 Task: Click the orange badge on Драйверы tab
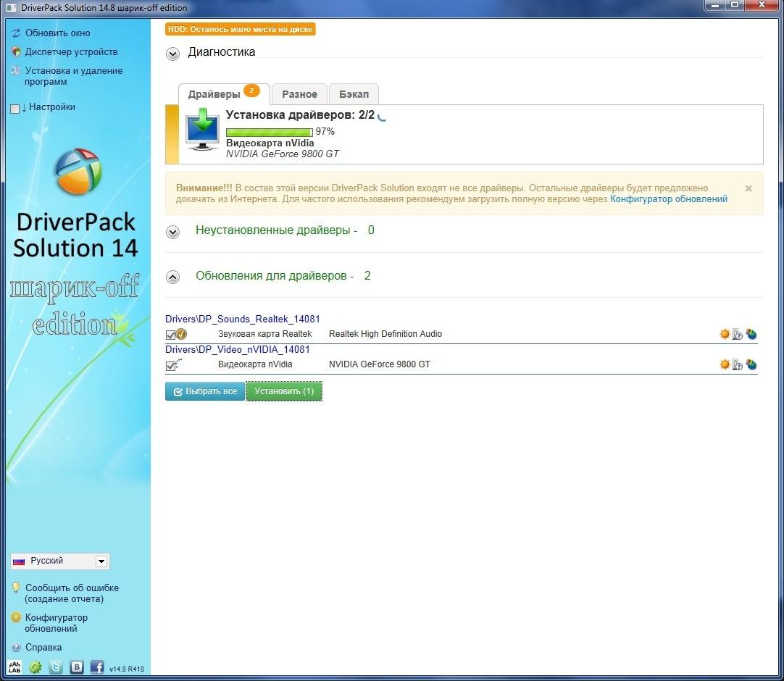coord(251,91)
